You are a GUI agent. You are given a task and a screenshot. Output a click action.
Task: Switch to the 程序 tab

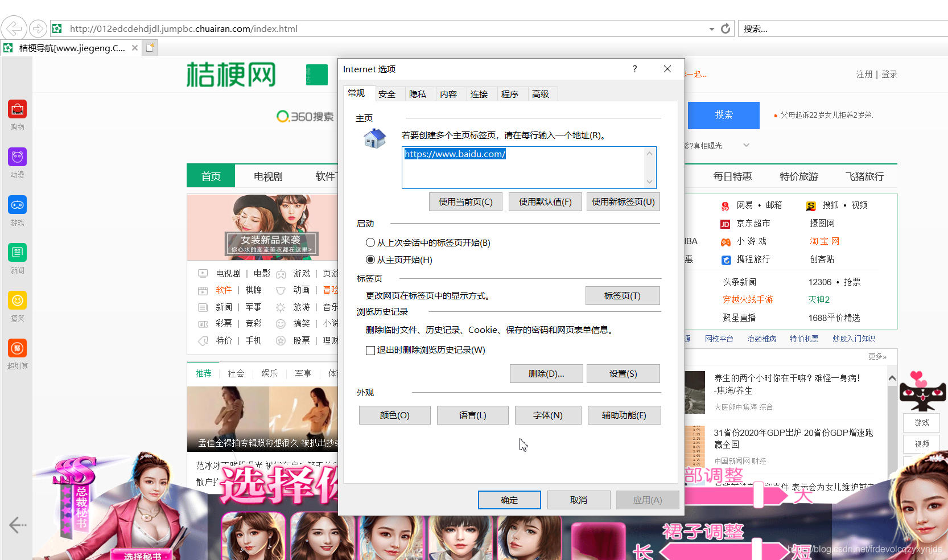[510, 94]
